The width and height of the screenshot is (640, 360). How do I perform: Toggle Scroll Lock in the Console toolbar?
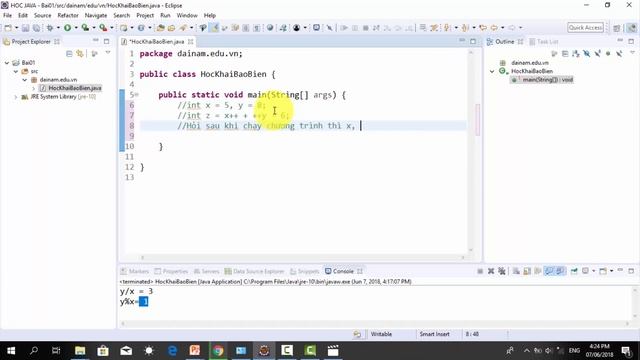coord(527,271)
